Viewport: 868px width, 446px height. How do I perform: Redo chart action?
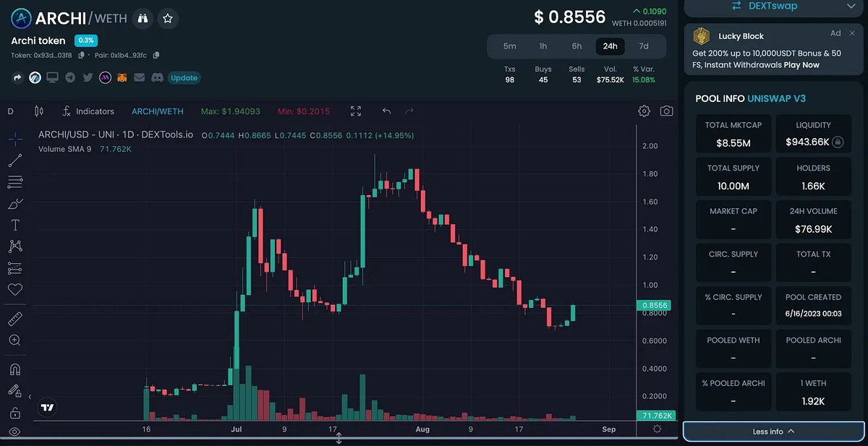[x=409, y=111]
